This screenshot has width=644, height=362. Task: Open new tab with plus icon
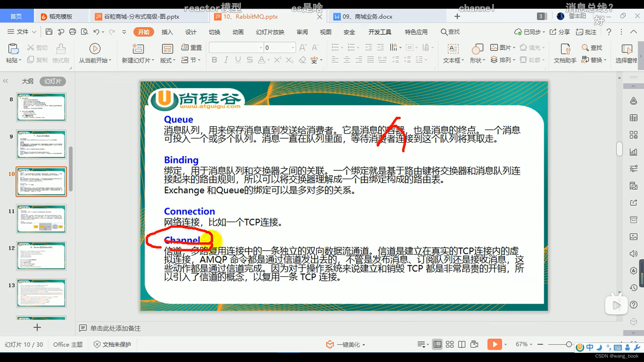click(x=457, y=16)
